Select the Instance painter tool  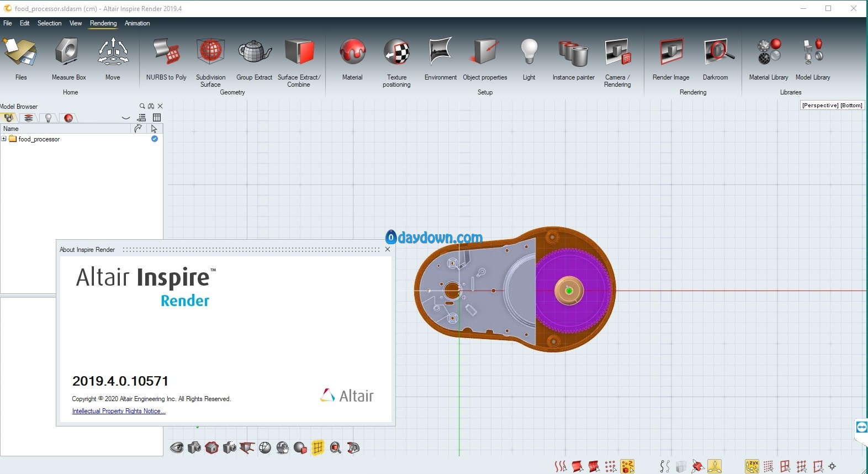[x=573, y=59]
